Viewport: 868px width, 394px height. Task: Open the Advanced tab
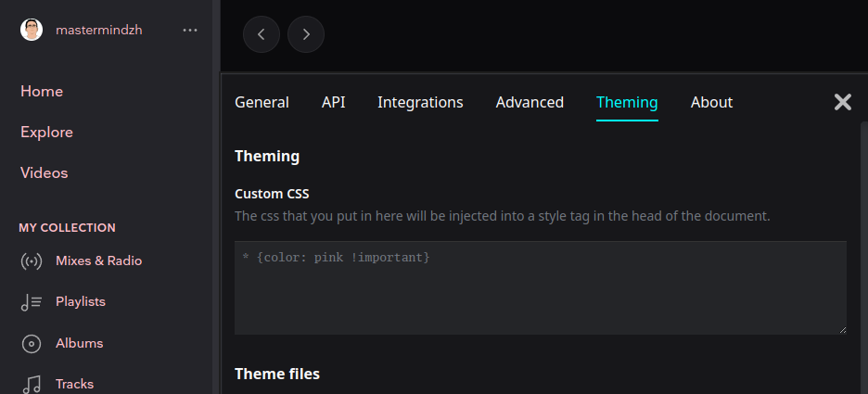[530, 102]
